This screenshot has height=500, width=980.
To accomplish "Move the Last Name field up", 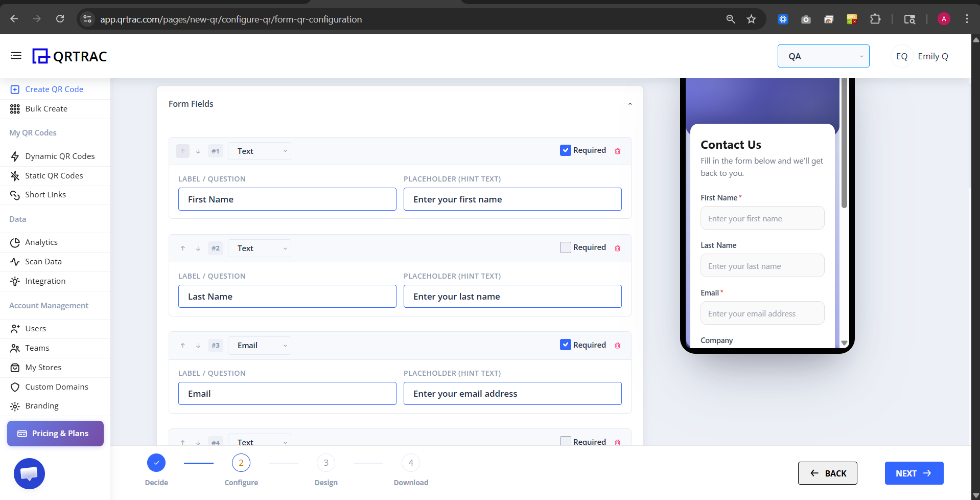I will click(x=182, y=248).
